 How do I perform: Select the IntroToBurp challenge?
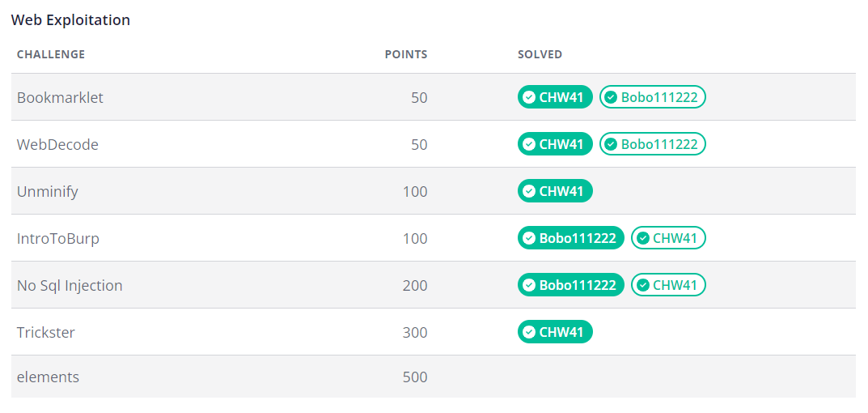click(58, 239)
